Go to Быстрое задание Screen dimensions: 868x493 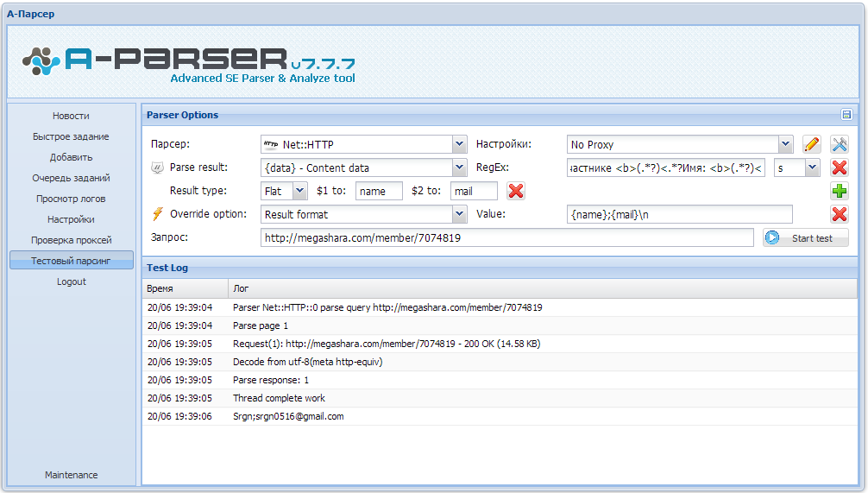tap(71, 136)
